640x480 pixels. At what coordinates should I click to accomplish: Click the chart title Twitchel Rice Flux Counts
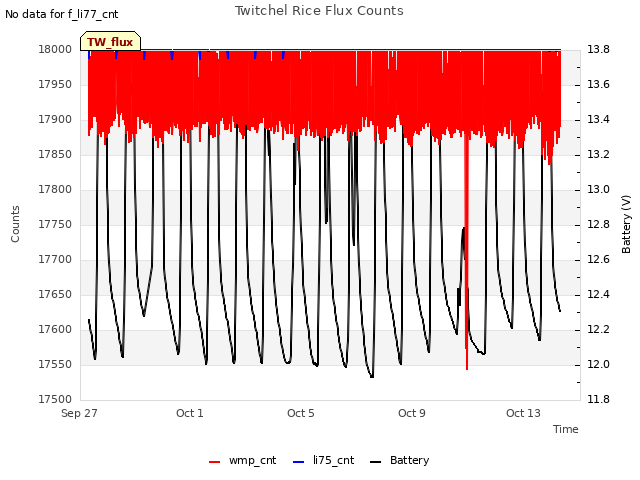319,11
